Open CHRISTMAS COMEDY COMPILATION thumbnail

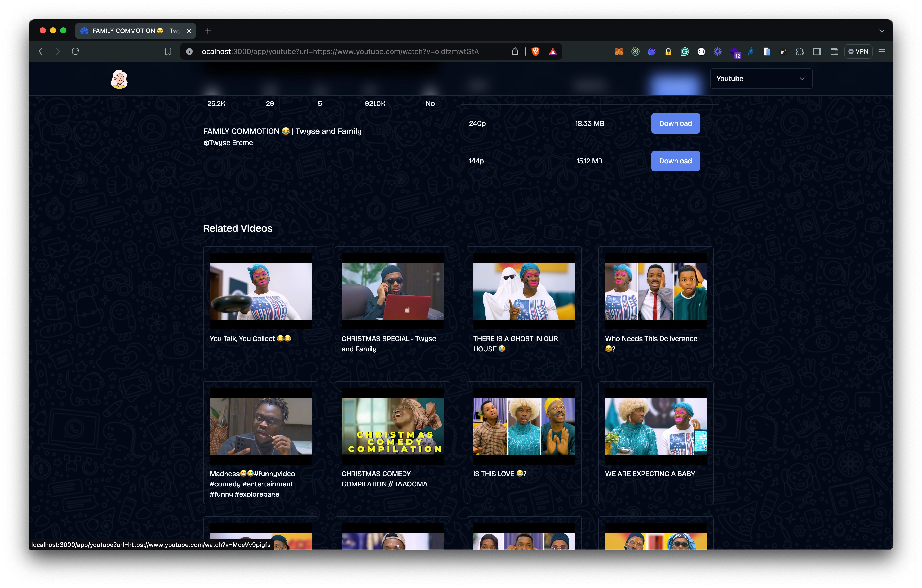click(x=393, y=426)
